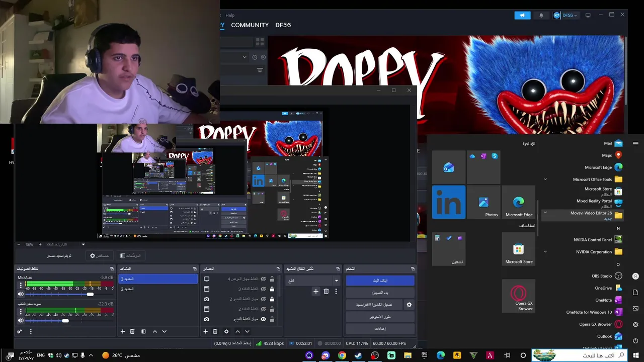Viewport: 644px width, 362px height.
Task: Open OBS Studio from Start app list
Action: (x=602, y=276)
